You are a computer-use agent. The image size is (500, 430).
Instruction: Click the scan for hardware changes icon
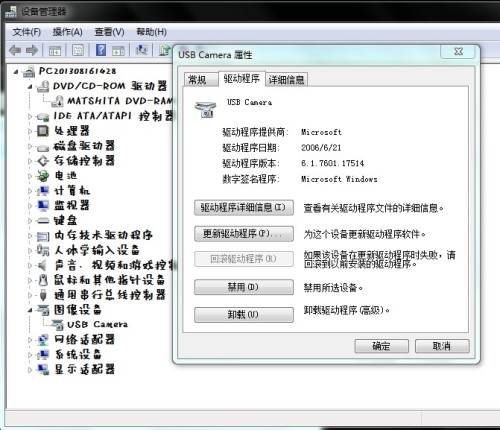click(x=142, y=50)
